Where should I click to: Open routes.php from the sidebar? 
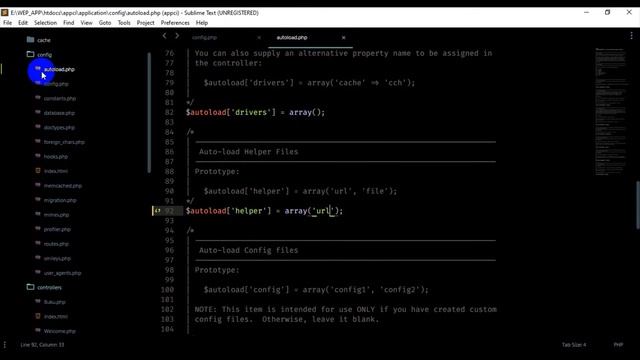(x=56, y=244)
